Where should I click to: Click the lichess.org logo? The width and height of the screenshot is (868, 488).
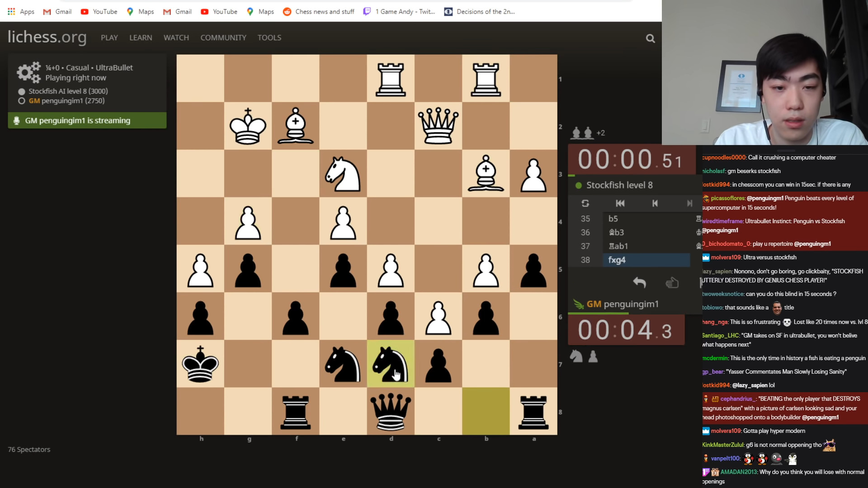(x=47, y=37)
